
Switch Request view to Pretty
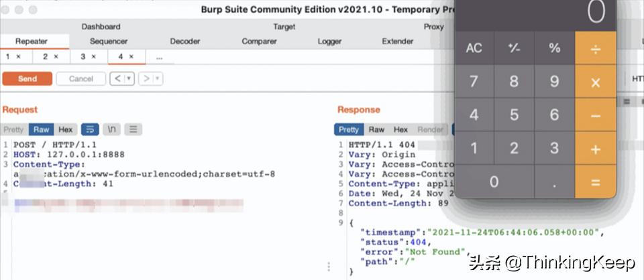pyautogui.click(x=13, y=129)
